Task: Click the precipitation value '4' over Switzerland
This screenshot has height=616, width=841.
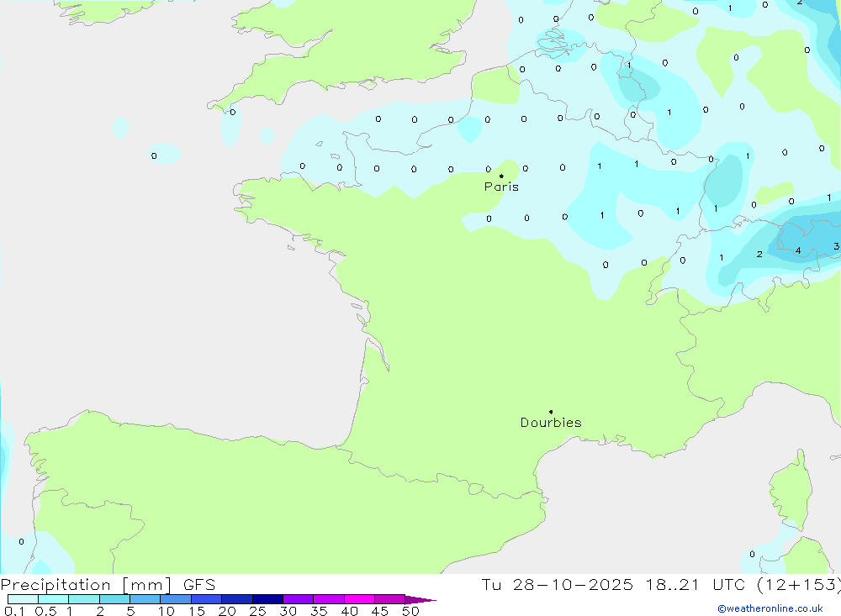Action: click(798, 250)
